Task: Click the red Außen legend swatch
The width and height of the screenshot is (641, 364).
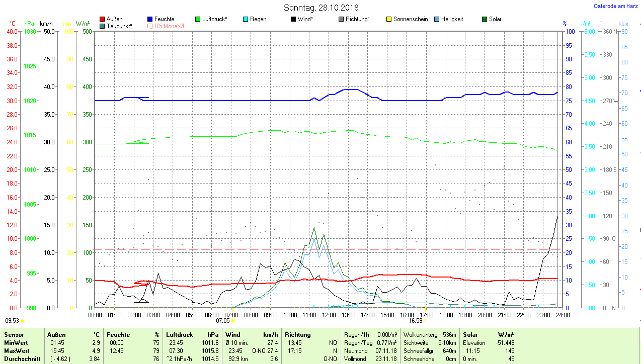Action: (x=103, y=19)
